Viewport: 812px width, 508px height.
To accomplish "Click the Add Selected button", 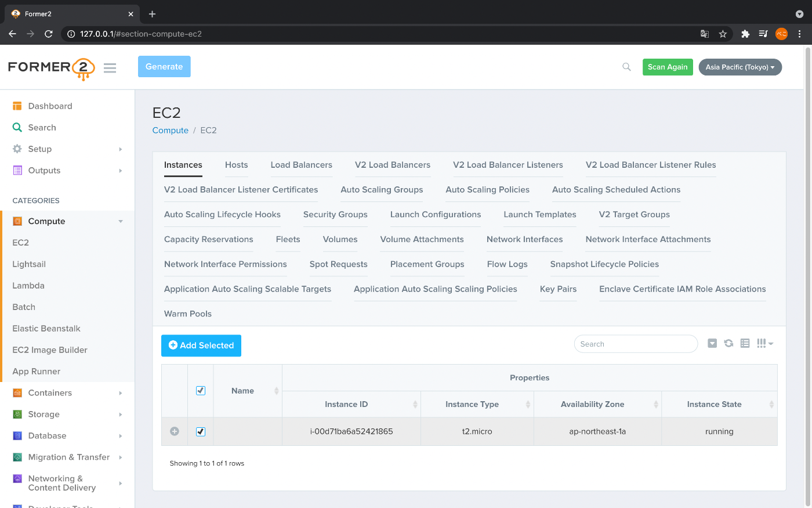I will 201,345.
